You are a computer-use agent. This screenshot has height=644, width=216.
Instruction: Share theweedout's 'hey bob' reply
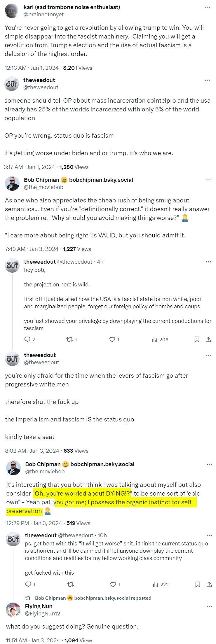208,339
